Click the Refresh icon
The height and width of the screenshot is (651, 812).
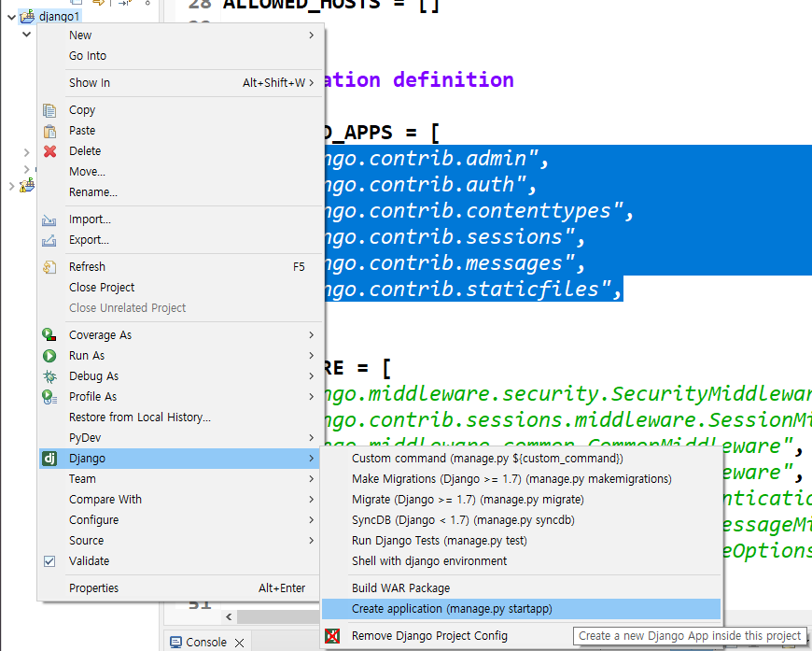pyautogui.click(x=49, y=267)
